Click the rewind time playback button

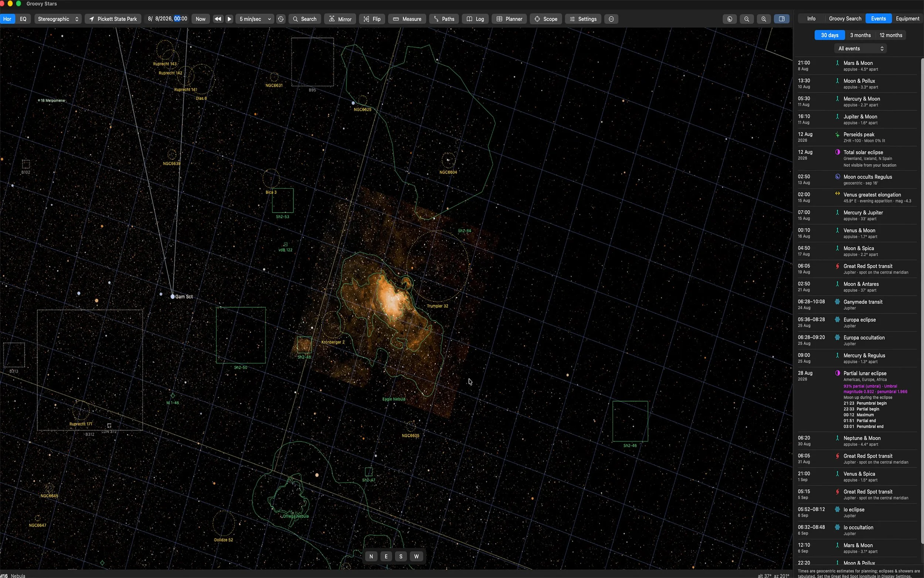218,19
